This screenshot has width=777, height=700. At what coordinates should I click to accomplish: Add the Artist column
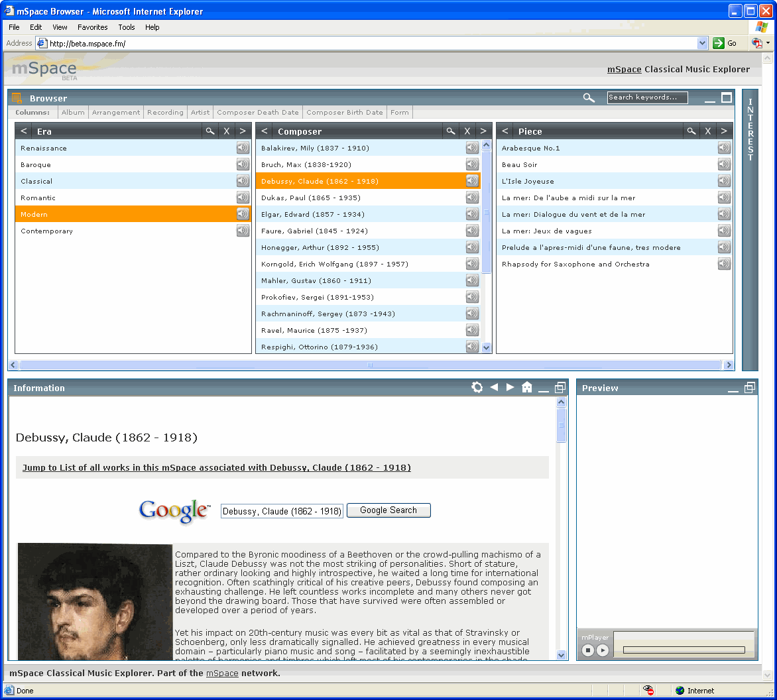[x=200, y=113]
